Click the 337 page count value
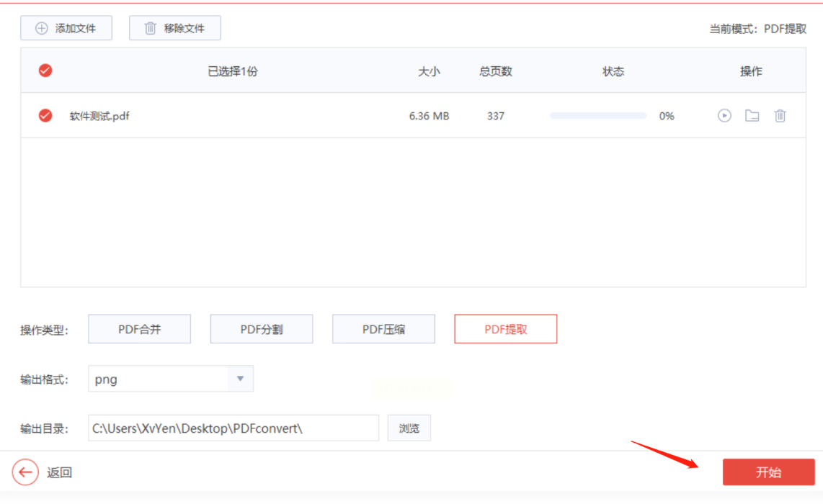Viewport: 823px width, 504px height. [x=496, y=116]
